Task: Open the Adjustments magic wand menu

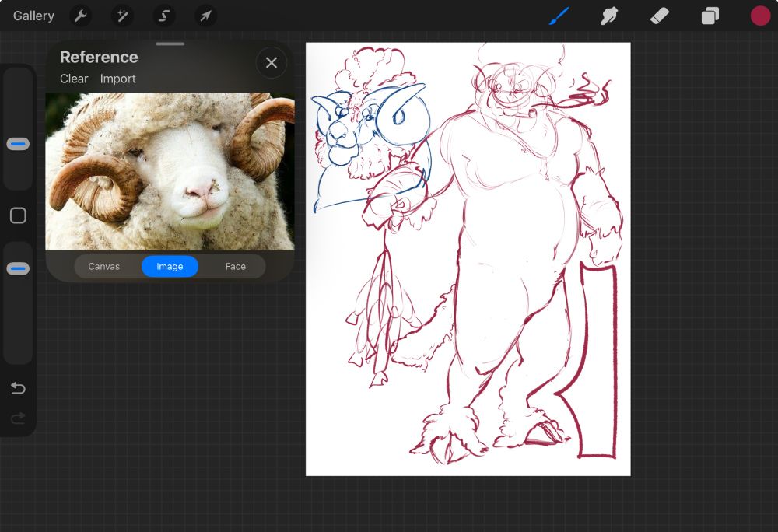Action: point(122,16)
